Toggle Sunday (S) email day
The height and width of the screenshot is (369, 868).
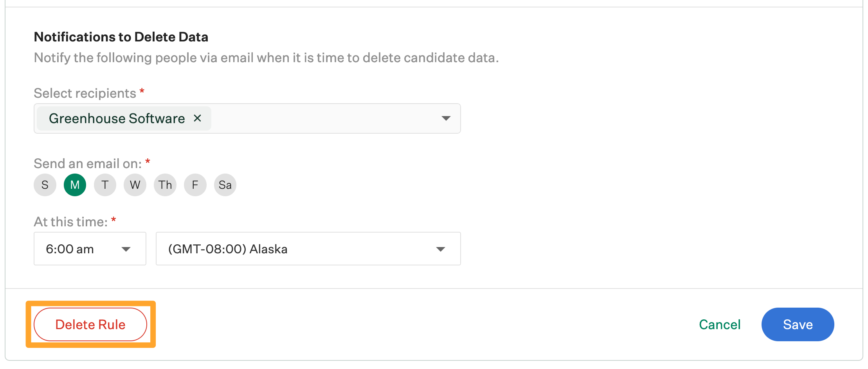pos(45,185)
